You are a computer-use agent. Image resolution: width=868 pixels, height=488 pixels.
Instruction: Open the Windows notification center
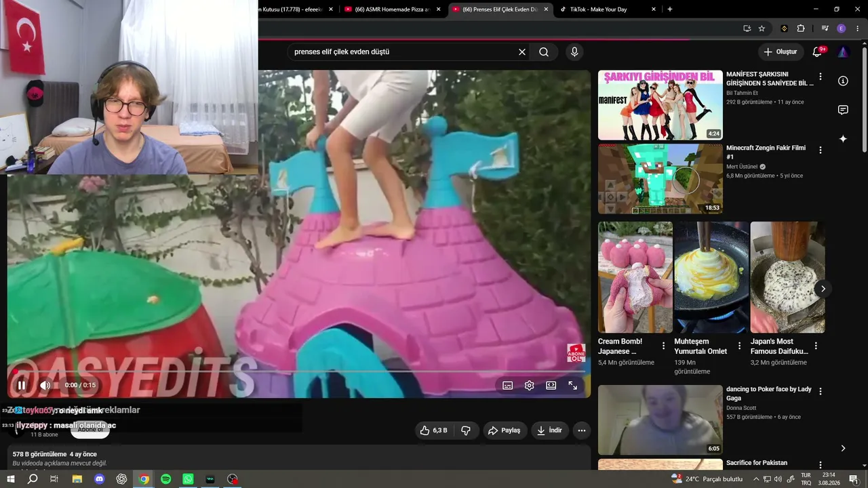click(x=854, y=479)
